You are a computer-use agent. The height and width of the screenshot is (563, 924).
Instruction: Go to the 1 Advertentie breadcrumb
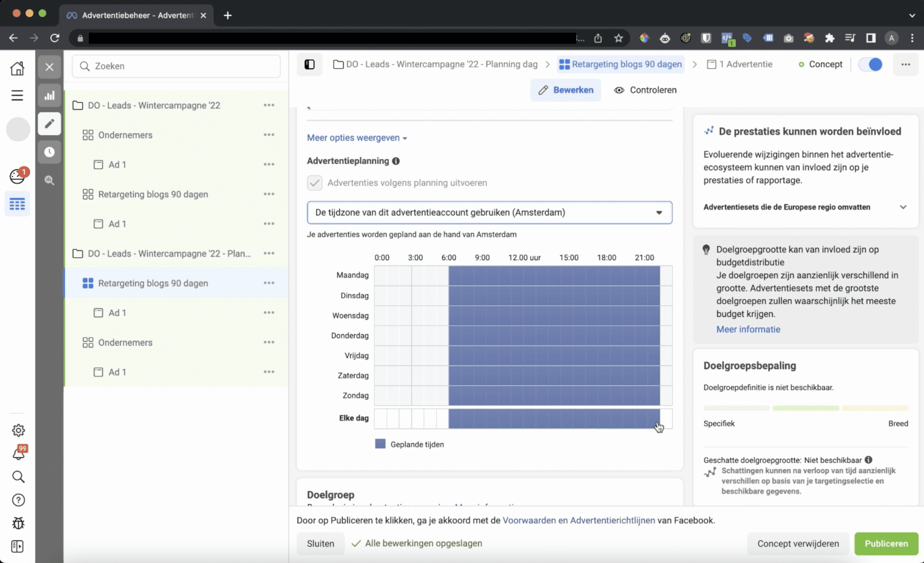(739, 64)
